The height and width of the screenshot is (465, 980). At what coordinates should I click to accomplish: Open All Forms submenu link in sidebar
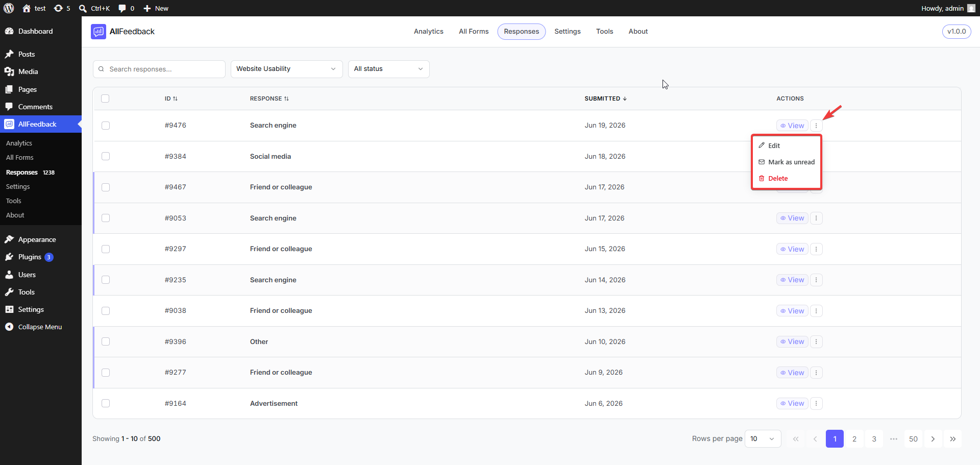click(20, 158)
